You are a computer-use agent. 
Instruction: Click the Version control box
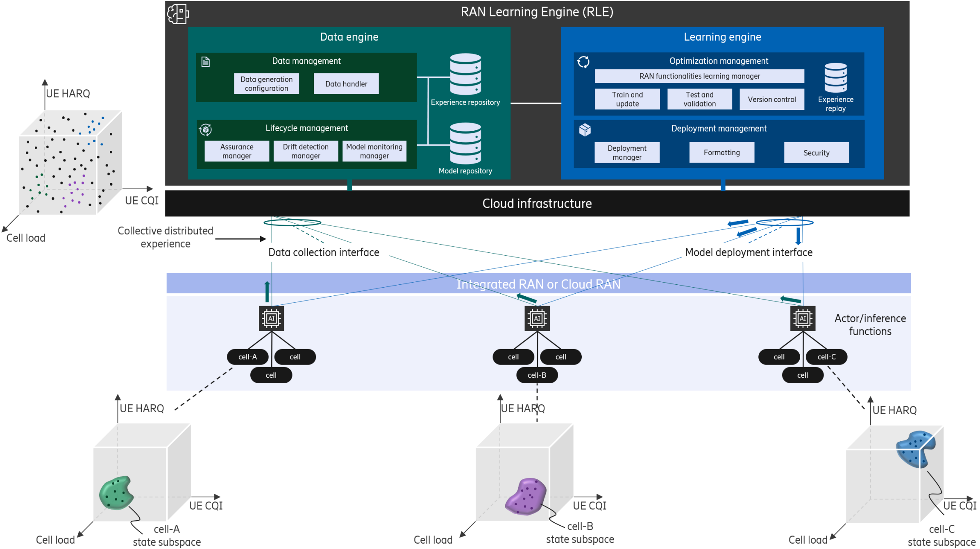(x=771, y=99)
